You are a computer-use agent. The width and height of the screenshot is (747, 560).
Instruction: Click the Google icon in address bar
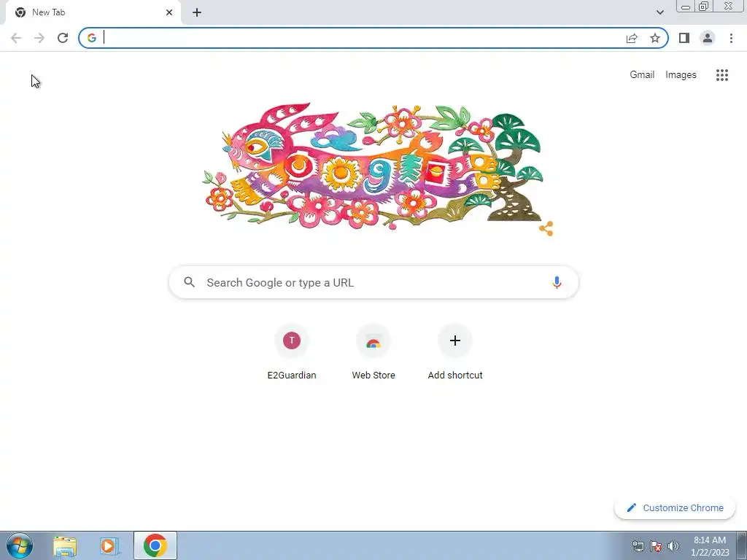92,38
